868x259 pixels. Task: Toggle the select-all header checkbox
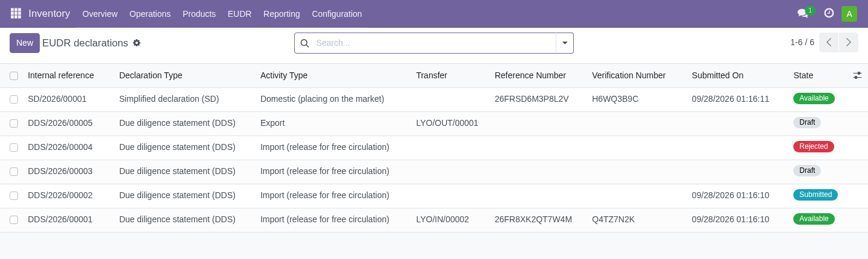click(x=14, y=76)
